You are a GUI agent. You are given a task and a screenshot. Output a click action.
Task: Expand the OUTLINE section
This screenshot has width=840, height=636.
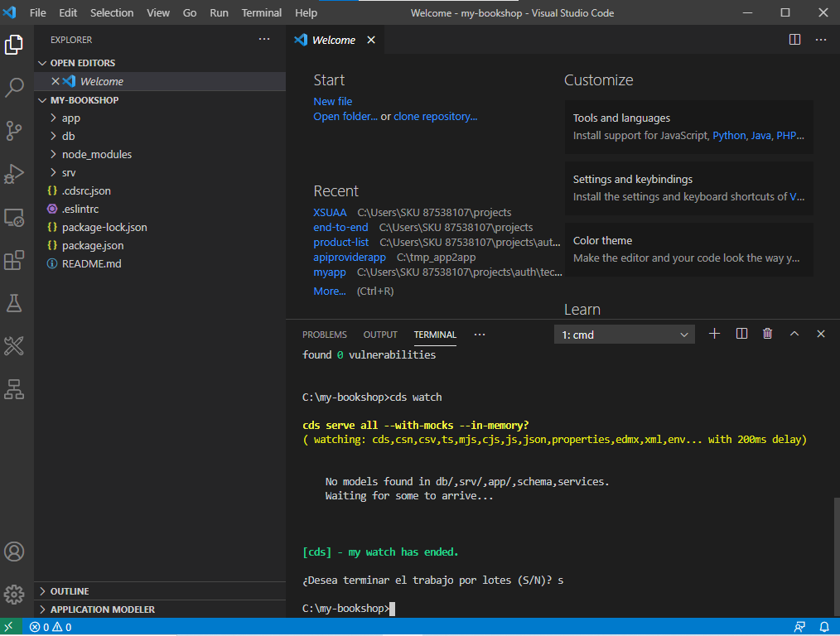pyautogui.click(x=70, y=591)
